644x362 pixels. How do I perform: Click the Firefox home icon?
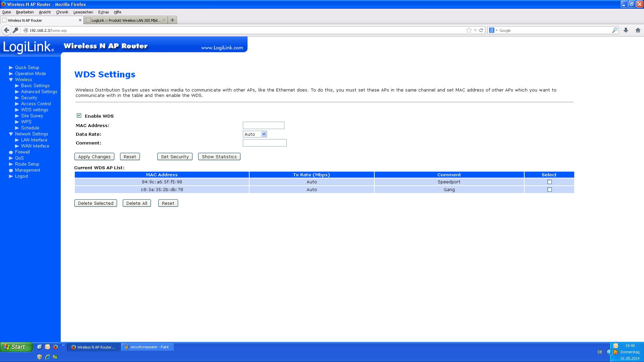pyautogui.click(x=638, y=30)
